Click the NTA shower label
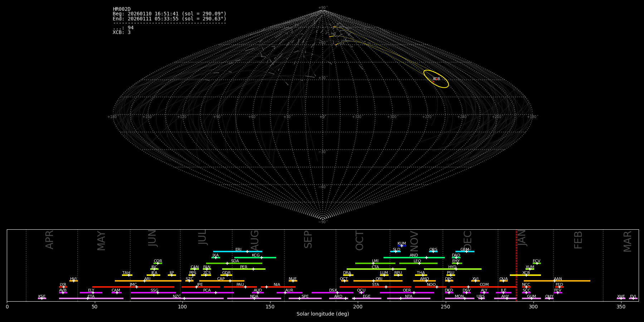 coord(409,297)
